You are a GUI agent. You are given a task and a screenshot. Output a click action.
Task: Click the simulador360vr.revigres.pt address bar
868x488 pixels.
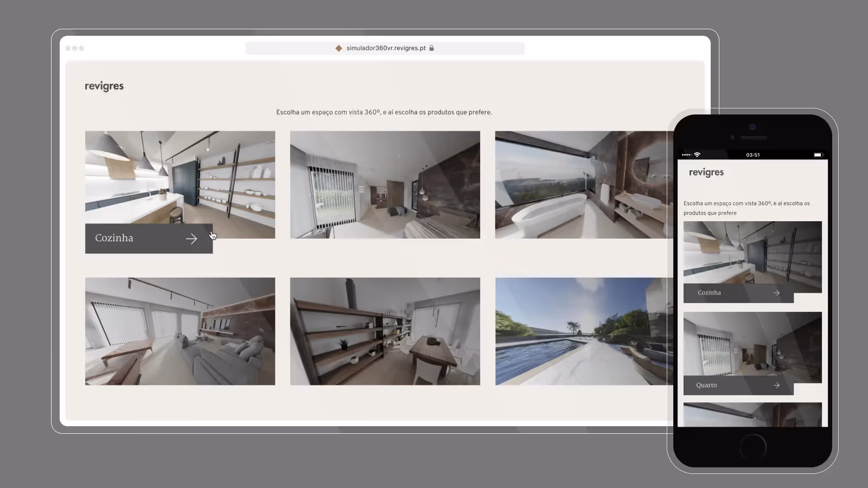[385, 48]
